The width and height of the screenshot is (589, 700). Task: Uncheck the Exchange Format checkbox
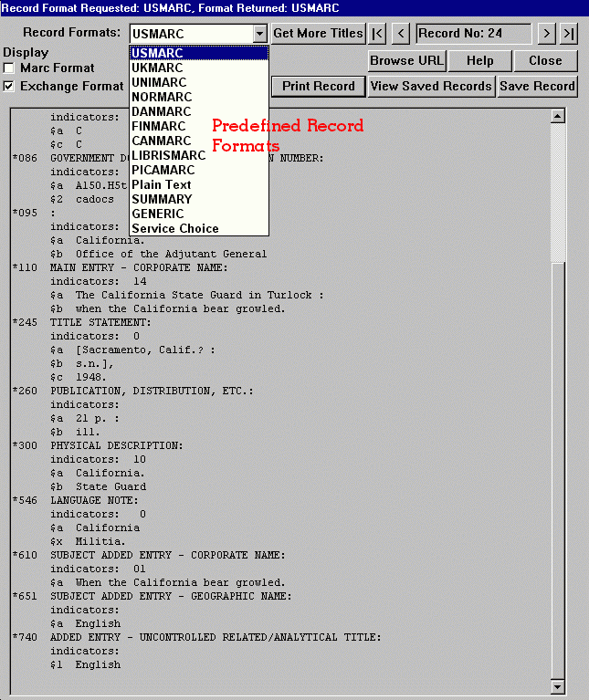click(x=8, y=86)
